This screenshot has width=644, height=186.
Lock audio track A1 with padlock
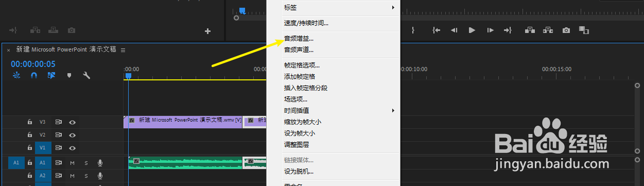30,163
